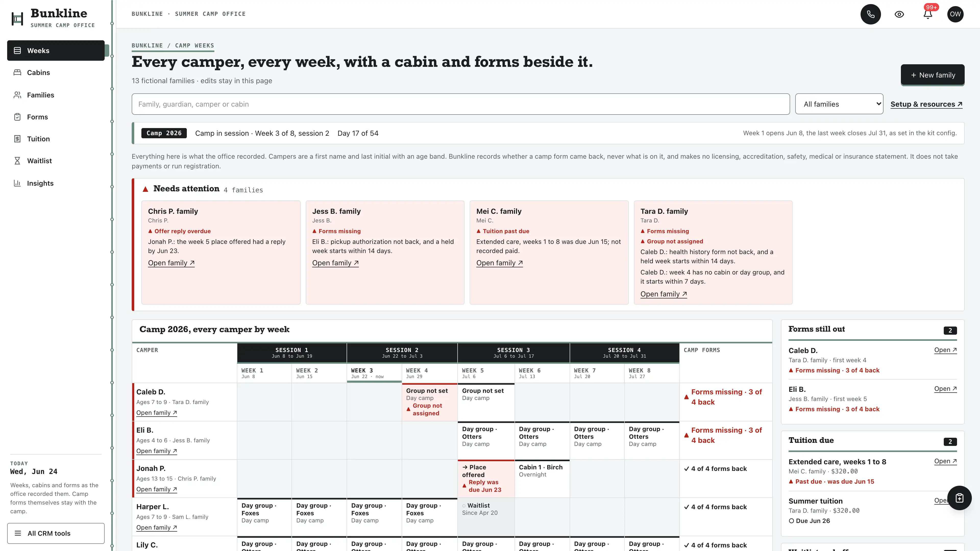Open Eli B. in Forms still out panel
980x551 pixels.
[x=945, y=389]
